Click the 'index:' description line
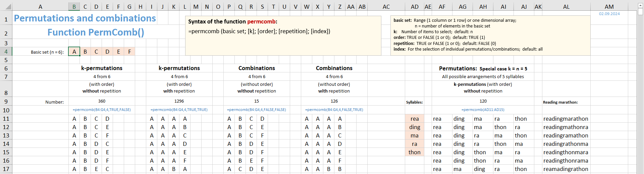Screen dimensions: 644x174 (468, 49)
